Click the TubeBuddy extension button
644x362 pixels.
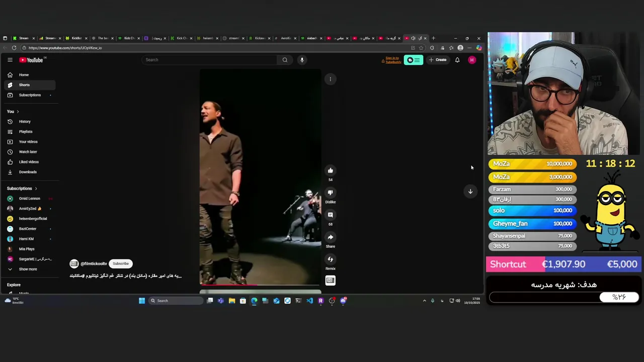click(413, 60)
